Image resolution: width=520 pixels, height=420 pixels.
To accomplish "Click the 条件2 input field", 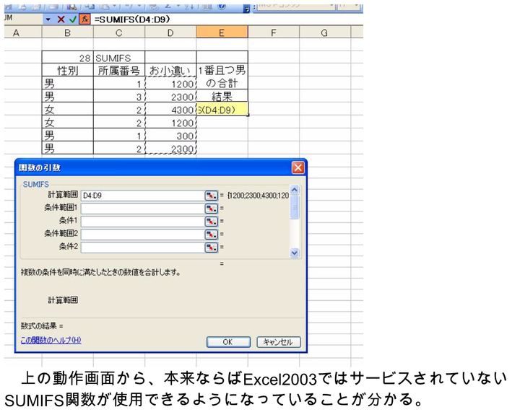I will tap(142, 248).
